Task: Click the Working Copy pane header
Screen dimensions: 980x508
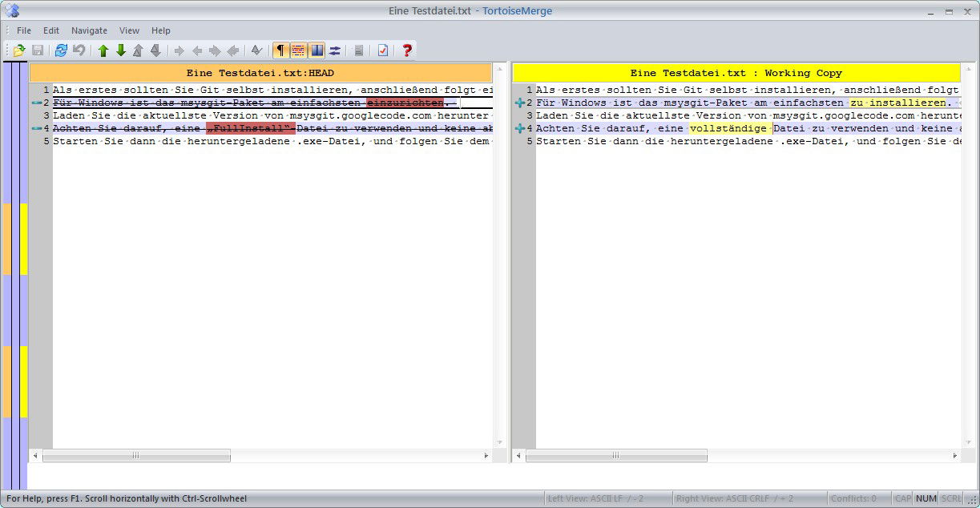Action: click(736, 73)
